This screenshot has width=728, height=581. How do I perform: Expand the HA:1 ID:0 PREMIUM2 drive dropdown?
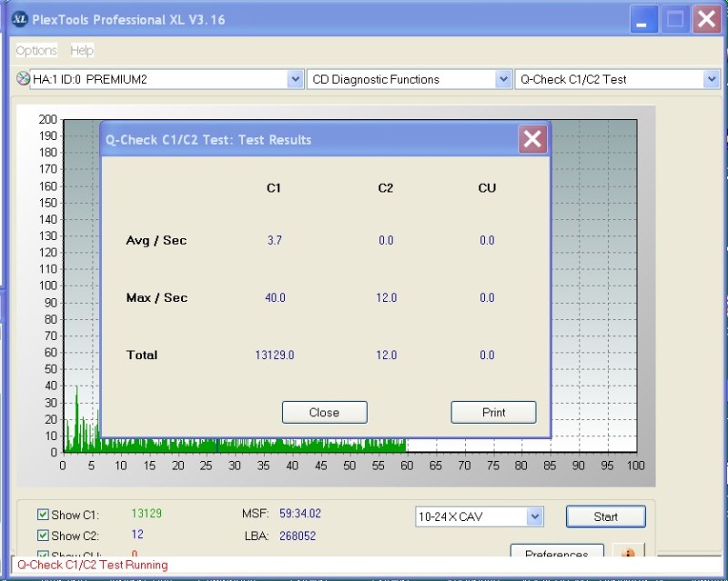pos(295,79)
